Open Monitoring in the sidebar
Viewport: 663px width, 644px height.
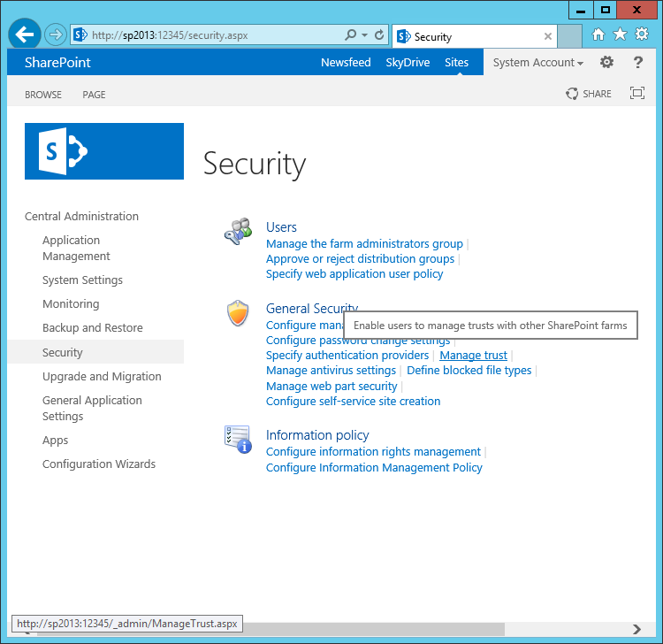click(x=71, y=303)
